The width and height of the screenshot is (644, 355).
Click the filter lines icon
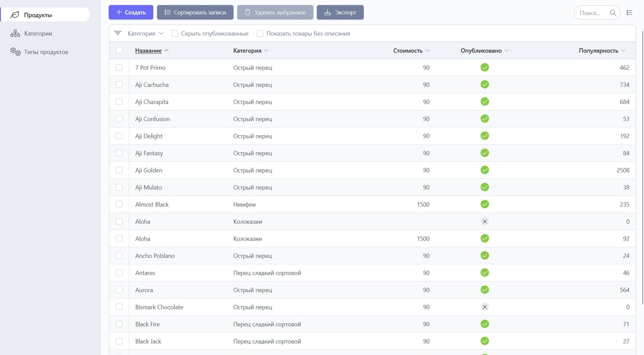(118, 33)
